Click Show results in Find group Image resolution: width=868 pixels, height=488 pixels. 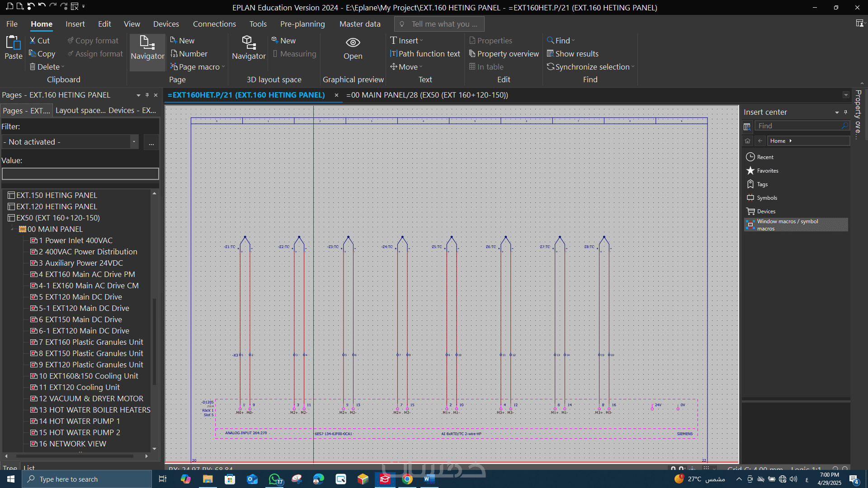(x=573, y=54)
